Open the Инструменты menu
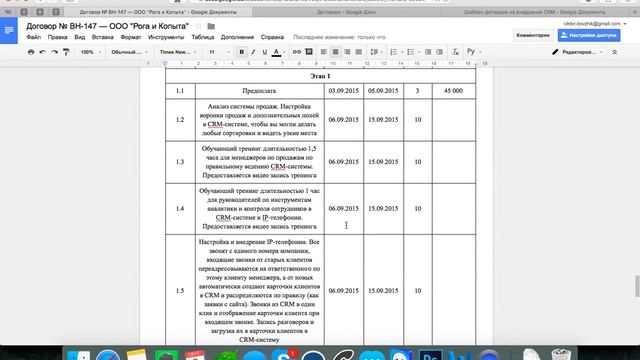This screenshot has height=360, width=640. pos(166,37)
